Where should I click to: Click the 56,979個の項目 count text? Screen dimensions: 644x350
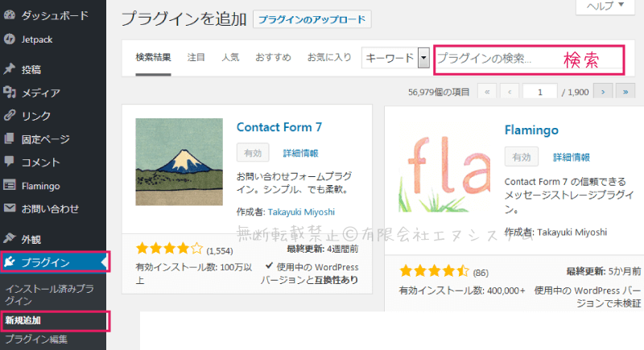coord(439,92)
